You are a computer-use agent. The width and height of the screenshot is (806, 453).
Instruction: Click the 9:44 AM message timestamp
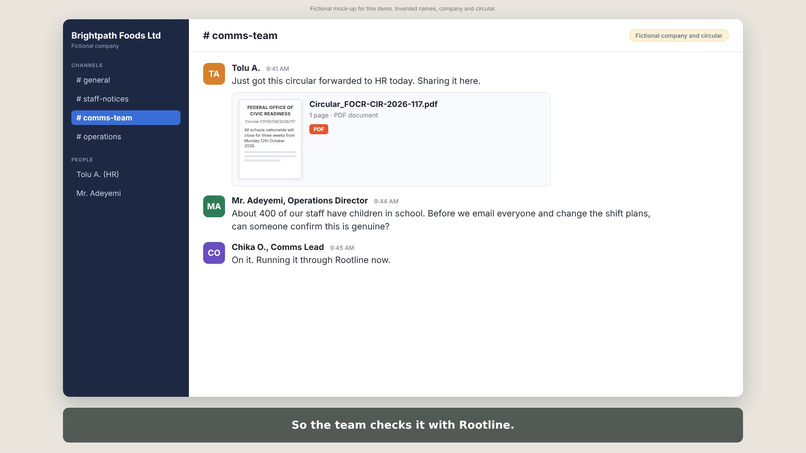click(386, 201)
